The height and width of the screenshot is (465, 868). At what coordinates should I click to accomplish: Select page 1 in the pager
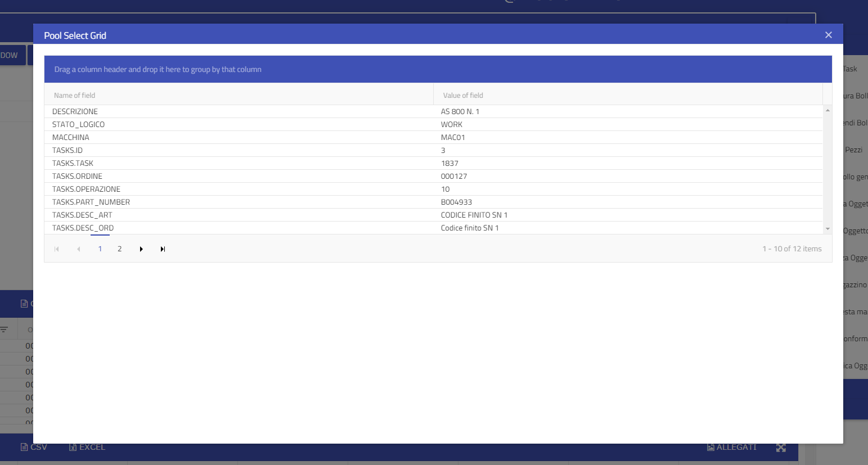tap(100, 249)
